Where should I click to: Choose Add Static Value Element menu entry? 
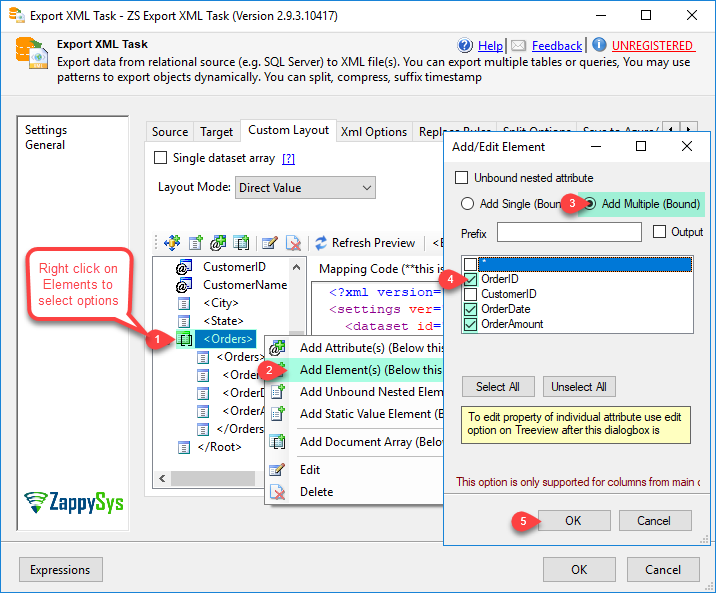point(354,414)
